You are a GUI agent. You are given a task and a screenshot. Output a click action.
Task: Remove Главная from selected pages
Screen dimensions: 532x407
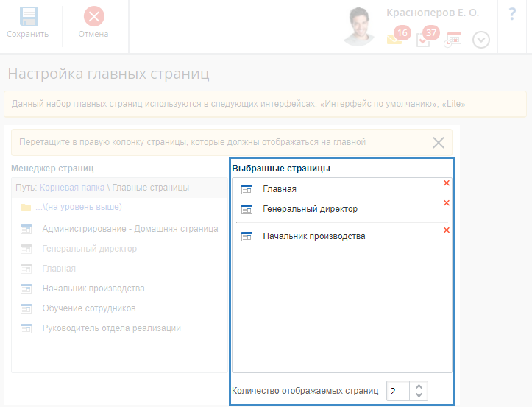(x=446, y=183)
